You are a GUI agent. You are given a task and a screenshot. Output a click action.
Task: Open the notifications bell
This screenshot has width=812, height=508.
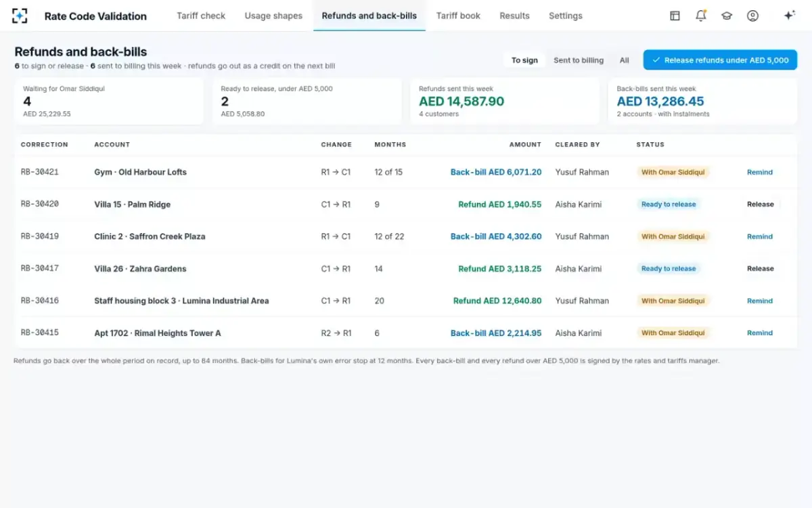click(701, 16)
